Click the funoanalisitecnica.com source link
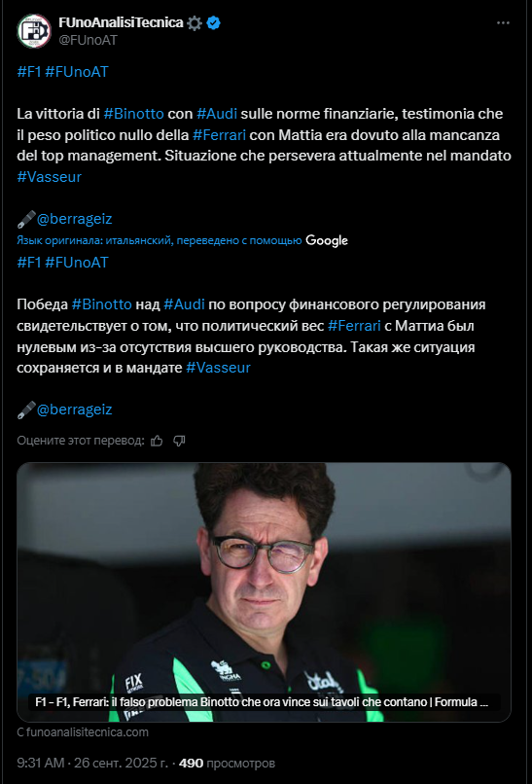The height and width of the screenshot is (784, 532). point(83,732)
